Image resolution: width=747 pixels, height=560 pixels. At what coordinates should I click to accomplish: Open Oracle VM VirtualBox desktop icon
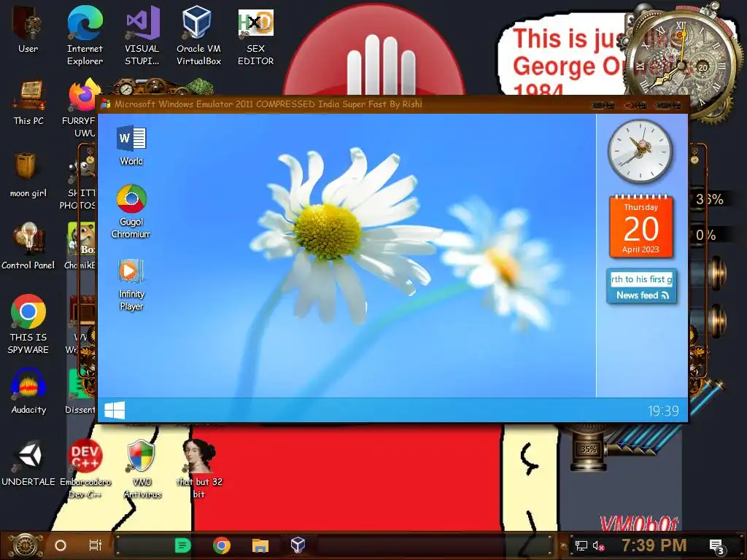(198, 35)
